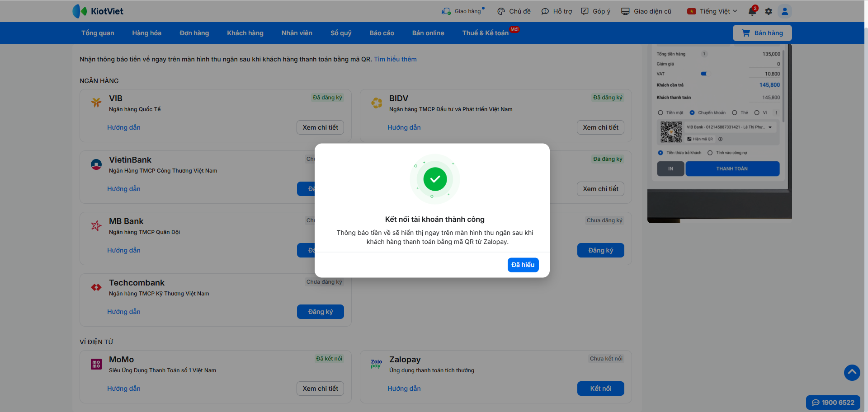This screenshot has width=868, height=412.
Task: Click the scroll-to-top arrow icon
Action: tap(852, 373)
